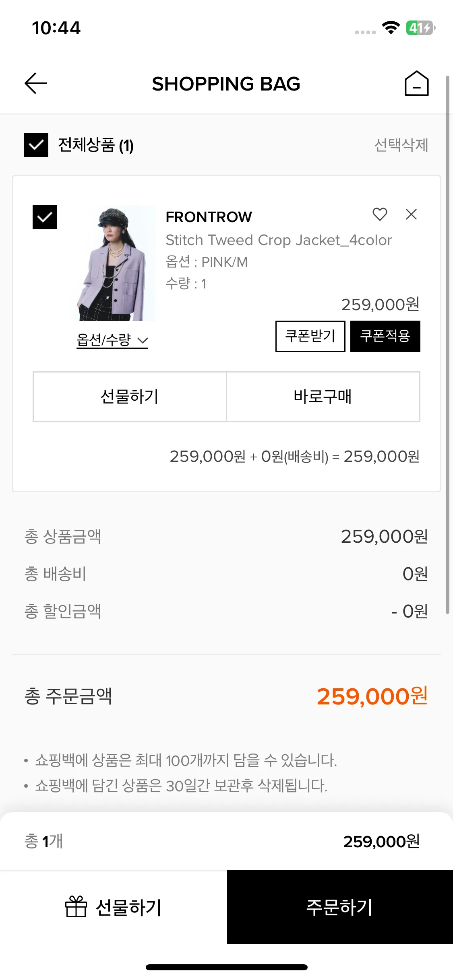Expand 옵션/수량 options dropdown
This screenshot has width=453, height=980.
pyautogui.click(x=112, y=340)
